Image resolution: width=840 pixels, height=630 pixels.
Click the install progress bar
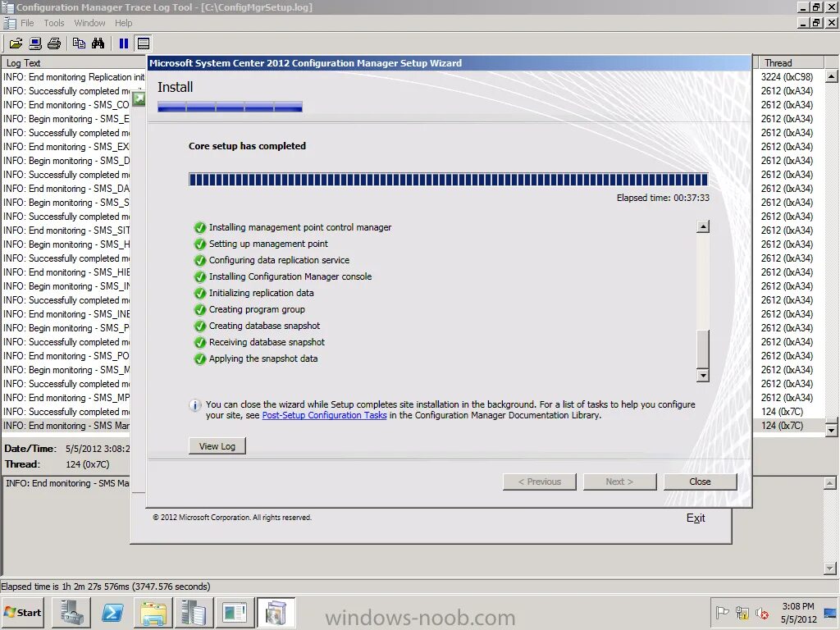click(449, 180)
